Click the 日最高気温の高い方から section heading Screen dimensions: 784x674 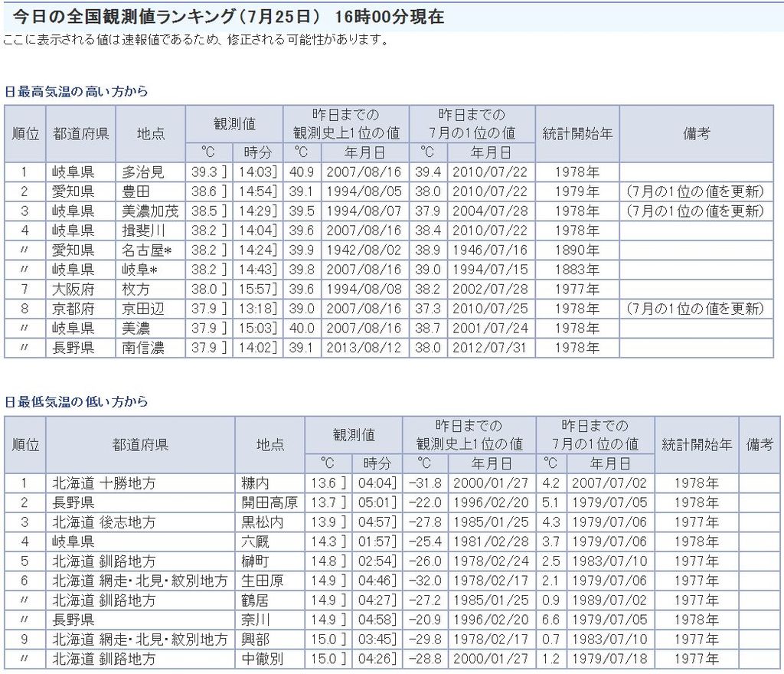coord(76,91)
